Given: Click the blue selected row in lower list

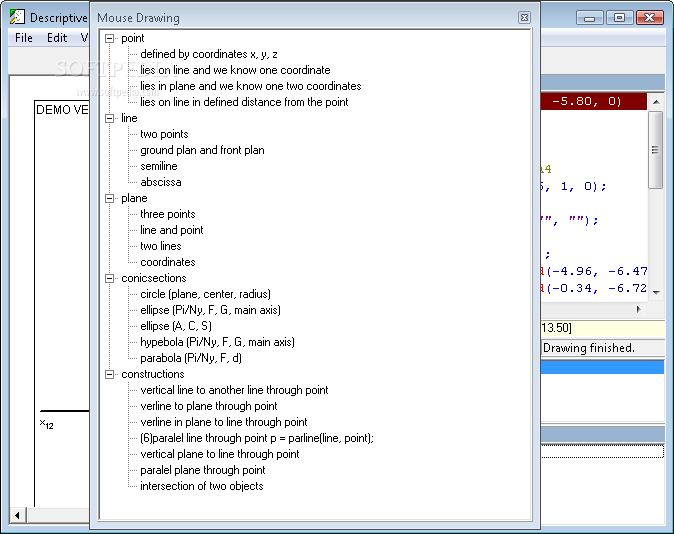Looking at the screenshot, I should click(x=602, y=367).
